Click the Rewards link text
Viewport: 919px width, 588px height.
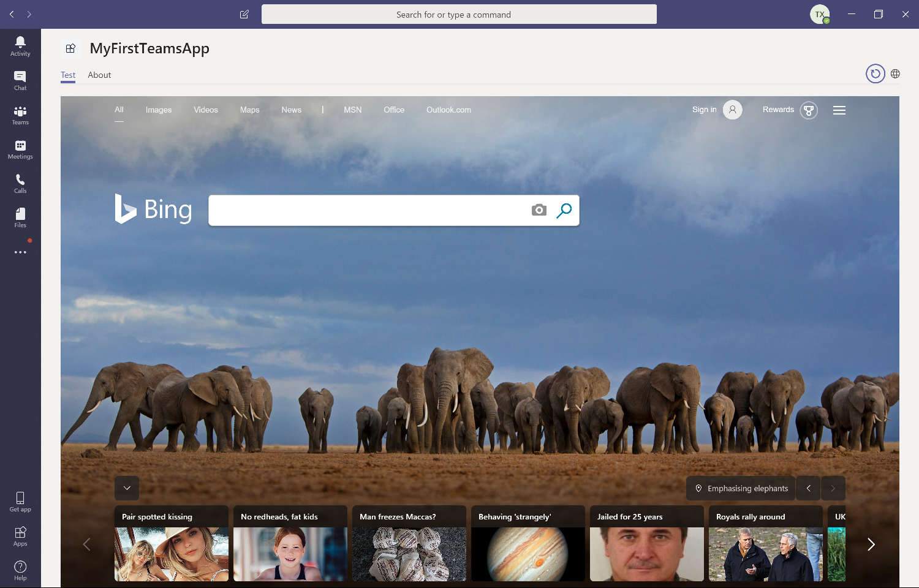point(778,110)
